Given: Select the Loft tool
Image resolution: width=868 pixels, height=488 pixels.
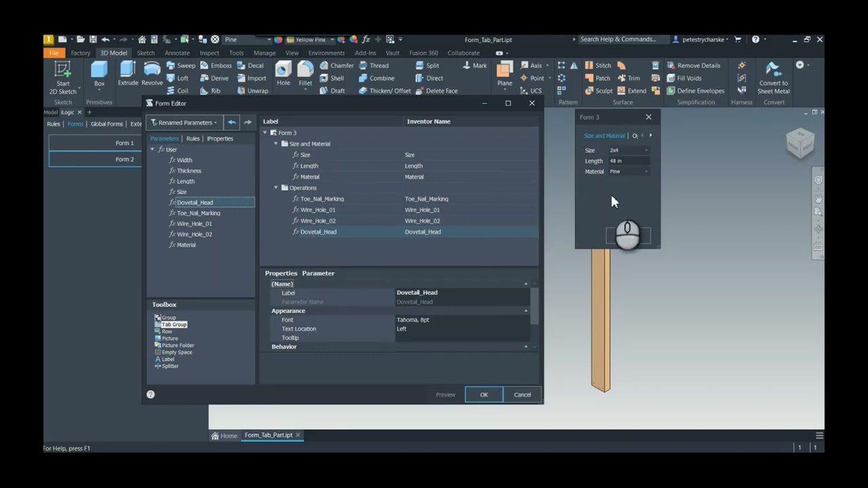Looking at the screenshot, I should 178,78.
